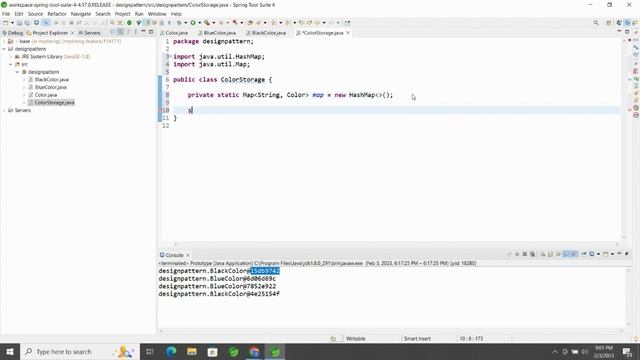Open the Source menu
Image resolution: width=640 pixels, height=360 pixels.
35,14
